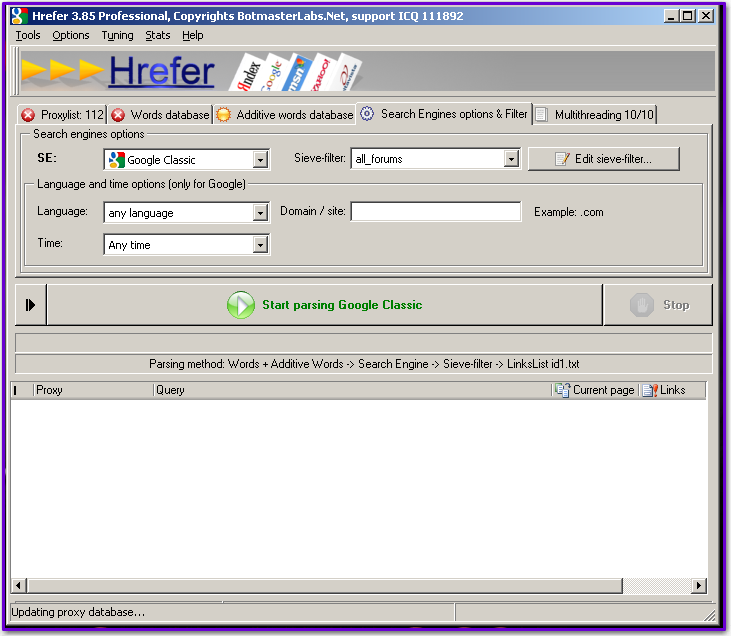
Task: Click the red X icon on Proxylist tab
Action: click(28, 115)
